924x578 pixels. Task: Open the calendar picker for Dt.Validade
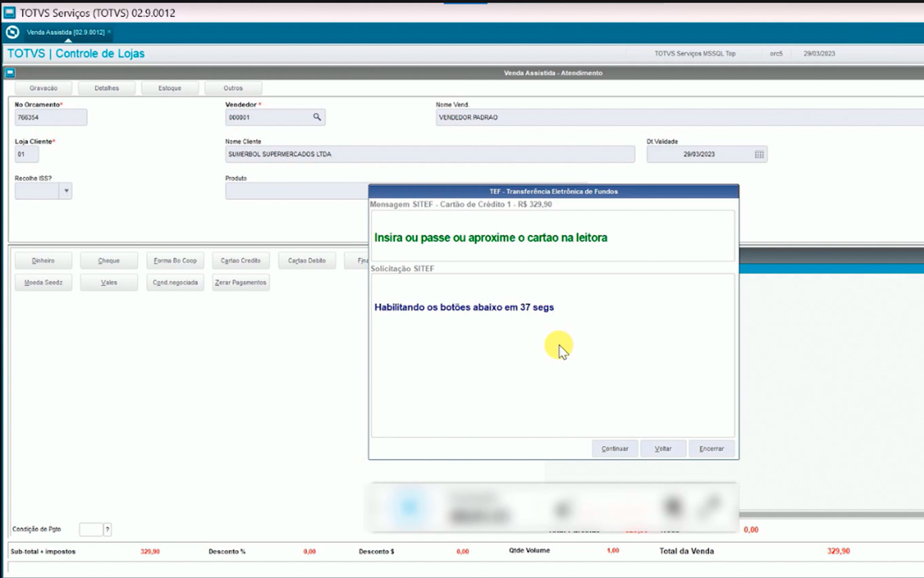[x=759, y=154]
